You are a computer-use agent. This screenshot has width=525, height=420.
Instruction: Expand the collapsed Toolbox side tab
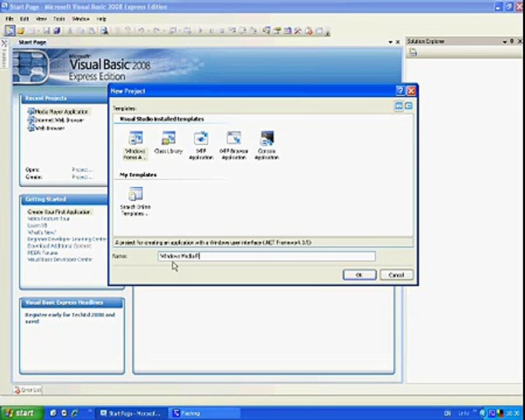click(4, 54)
